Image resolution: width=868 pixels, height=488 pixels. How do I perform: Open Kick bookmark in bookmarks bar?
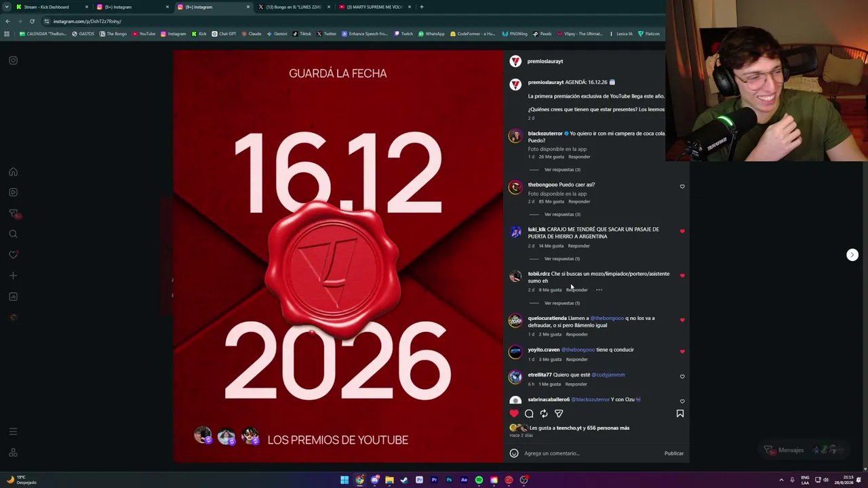click(199, 34)
